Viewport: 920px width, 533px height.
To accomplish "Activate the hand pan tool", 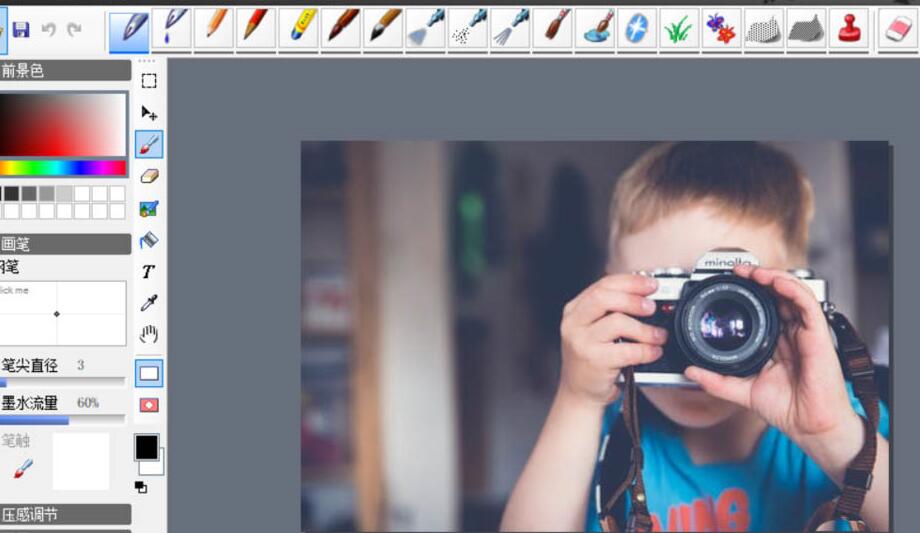I will (x=149, y=334).
